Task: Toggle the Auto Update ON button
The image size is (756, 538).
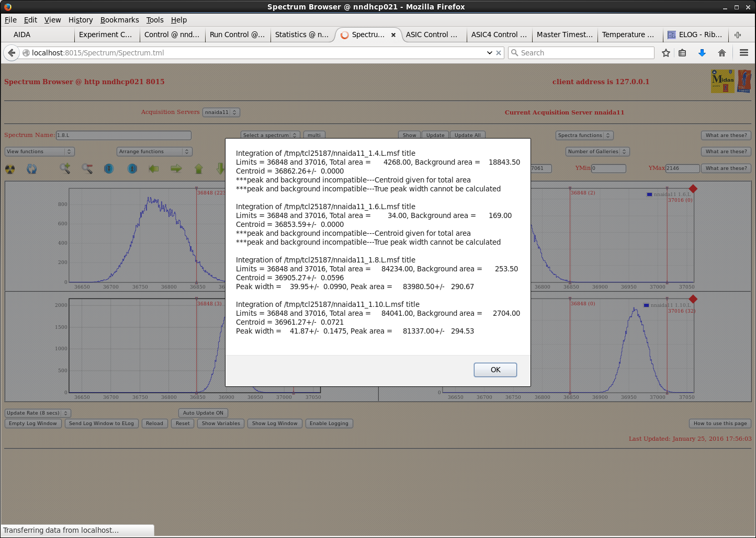Action: click(203, 413)
